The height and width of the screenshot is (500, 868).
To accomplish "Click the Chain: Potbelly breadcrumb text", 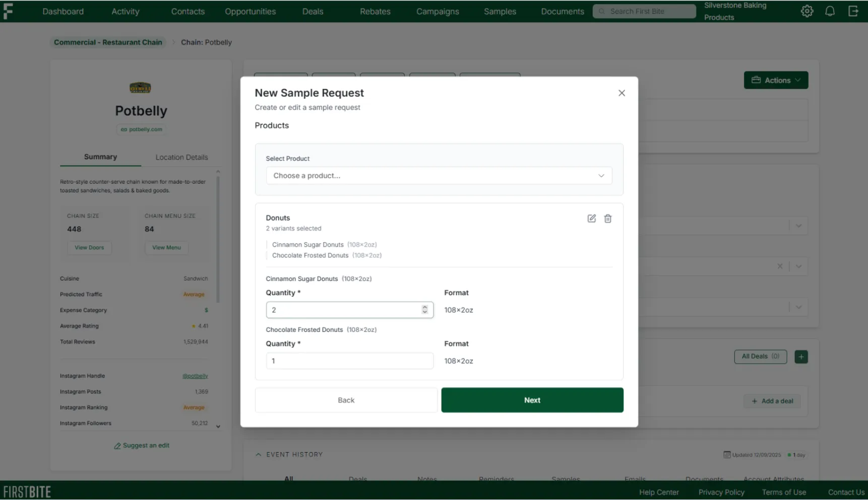I will pos(206,42).
